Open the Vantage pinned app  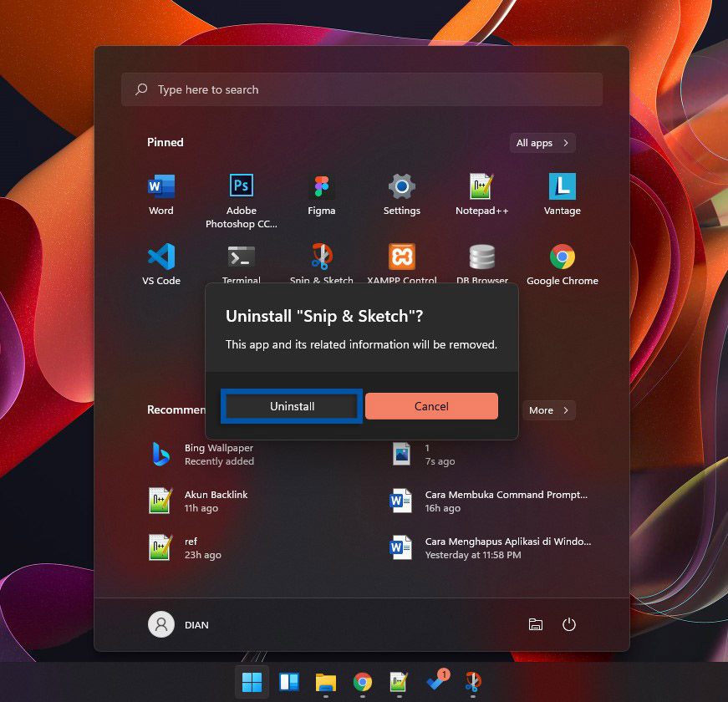(x=562, y=186)
